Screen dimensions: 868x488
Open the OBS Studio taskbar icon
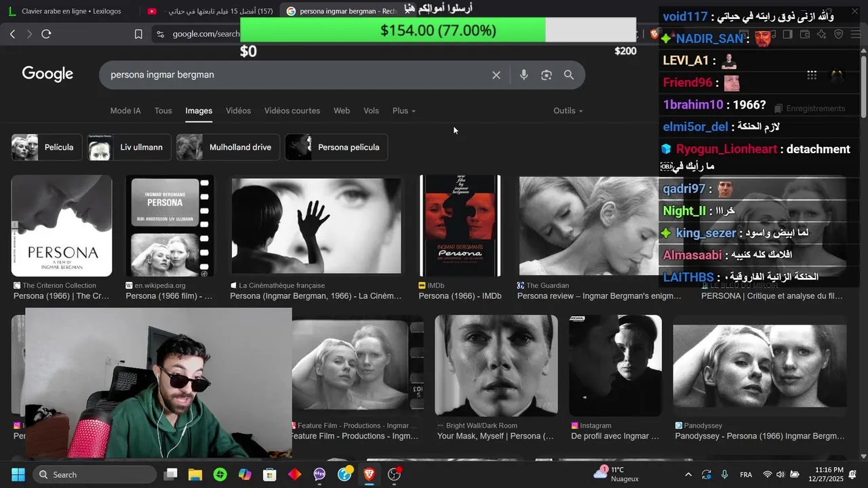(x=394, y=474)
